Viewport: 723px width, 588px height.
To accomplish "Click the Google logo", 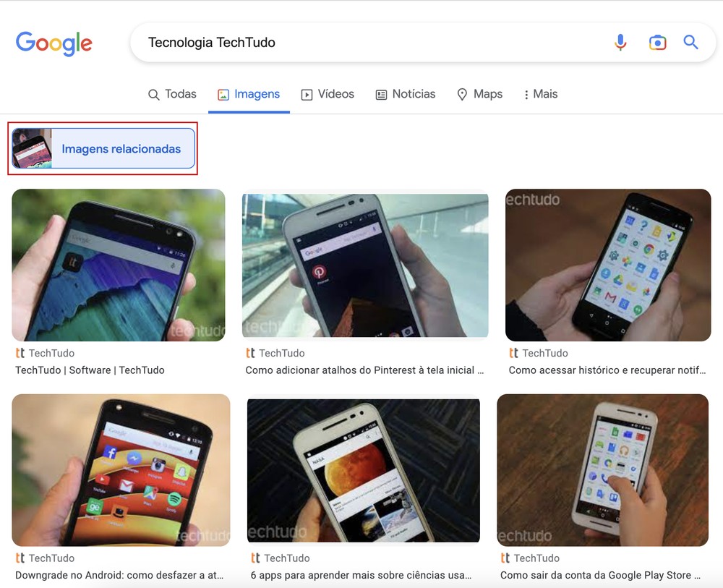I will coord(54,43).
